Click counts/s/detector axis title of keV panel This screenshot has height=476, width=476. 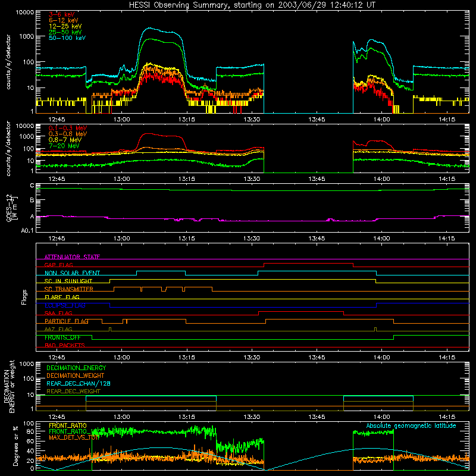[x=8, y=62]
